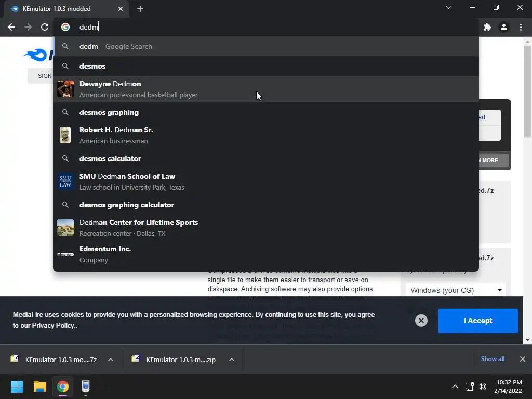Open the tab search chevron

coord(448,7)
